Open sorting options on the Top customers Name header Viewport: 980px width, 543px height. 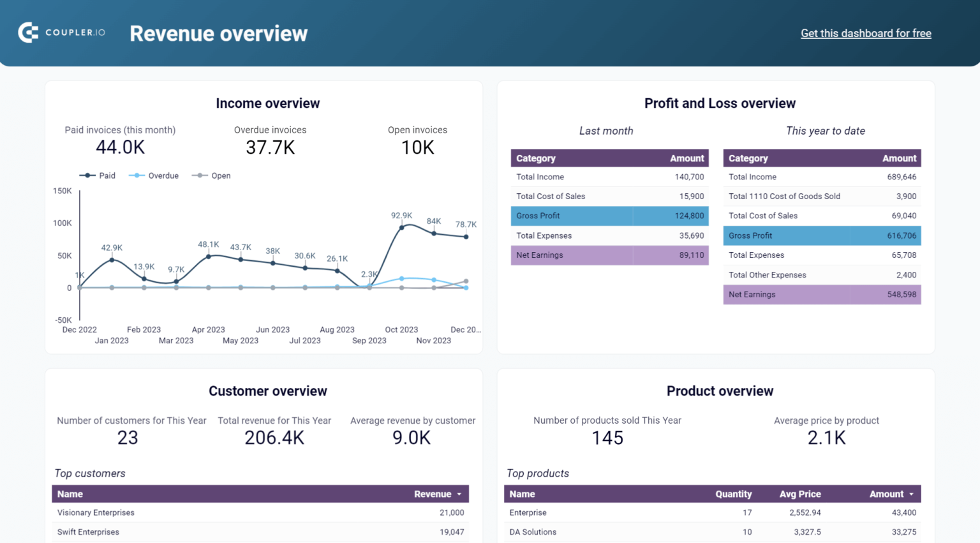[70, 493]
